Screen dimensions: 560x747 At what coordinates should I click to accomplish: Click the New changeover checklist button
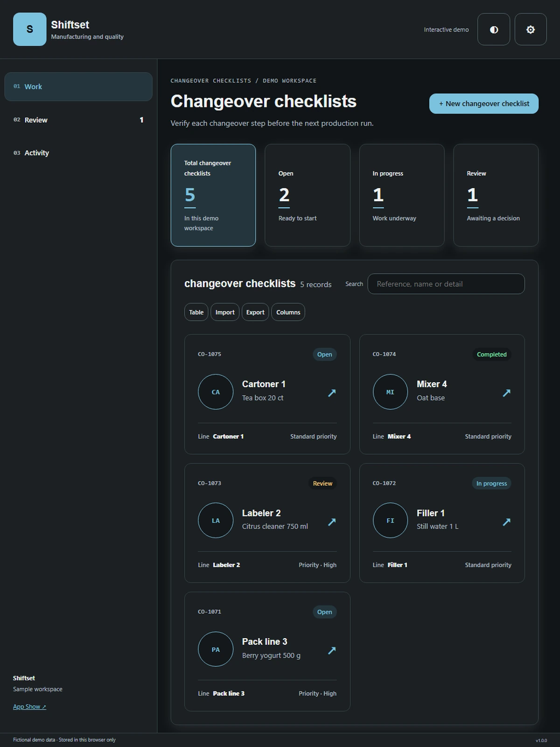483,104
